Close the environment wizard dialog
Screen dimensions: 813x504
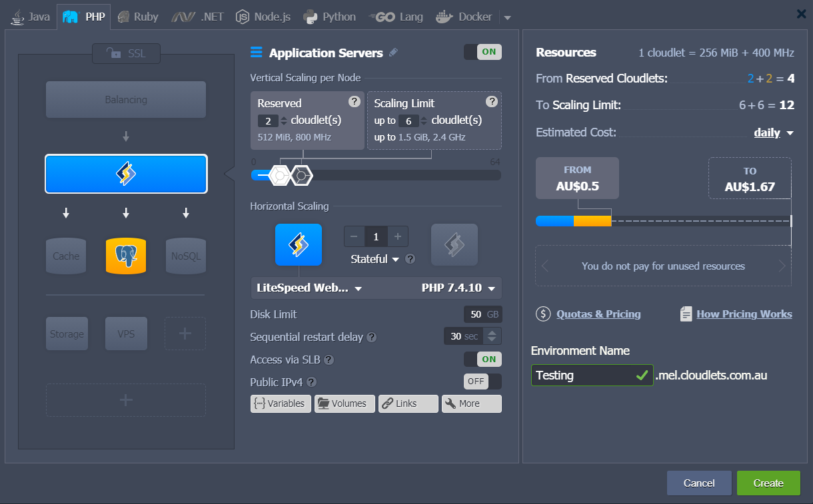click(802, 13)
